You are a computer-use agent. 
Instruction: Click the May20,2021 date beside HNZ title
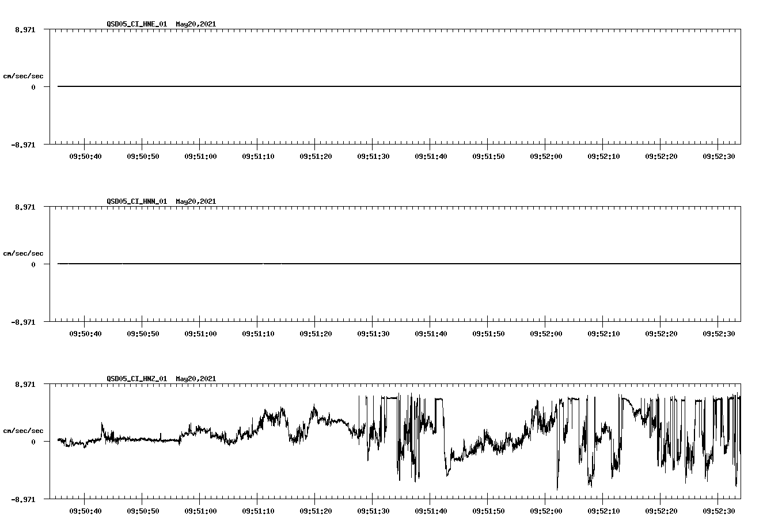tap(196, 379)
